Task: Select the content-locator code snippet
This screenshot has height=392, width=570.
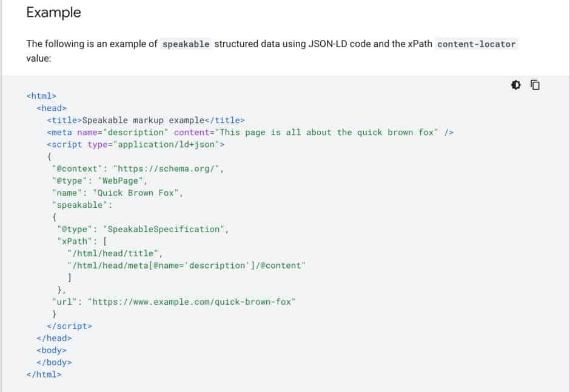Action: [x=478, y=44]
